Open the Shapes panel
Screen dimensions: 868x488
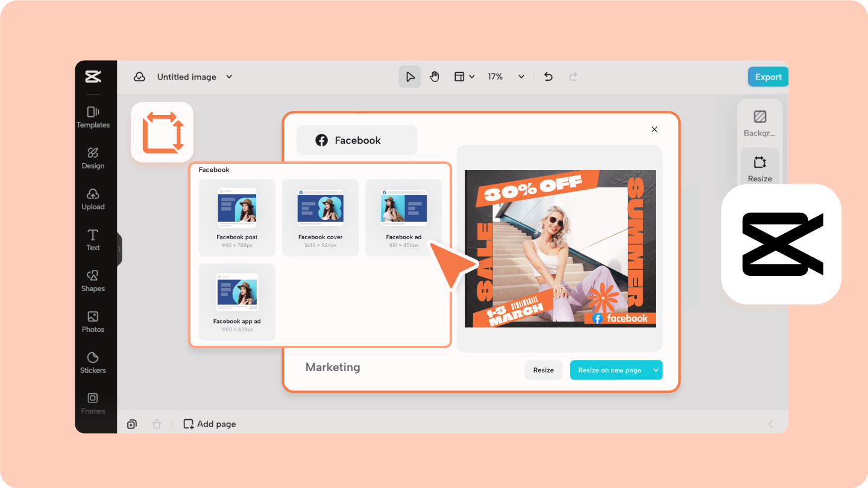coord(93,281)
